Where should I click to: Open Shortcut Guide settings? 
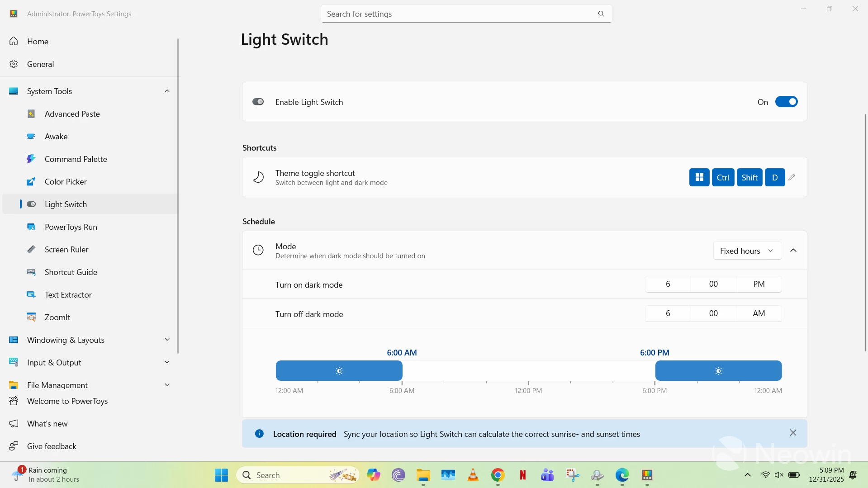90,272
